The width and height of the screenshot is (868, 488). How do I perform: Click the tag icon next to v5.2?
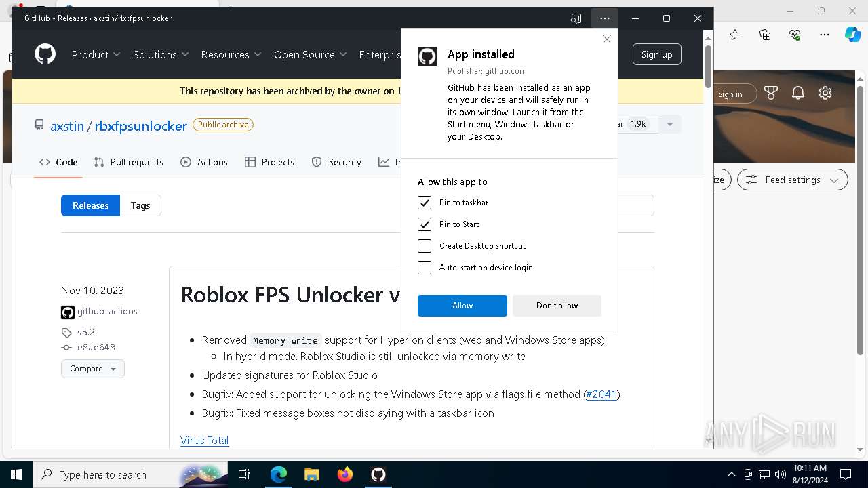tap(66, 333)
